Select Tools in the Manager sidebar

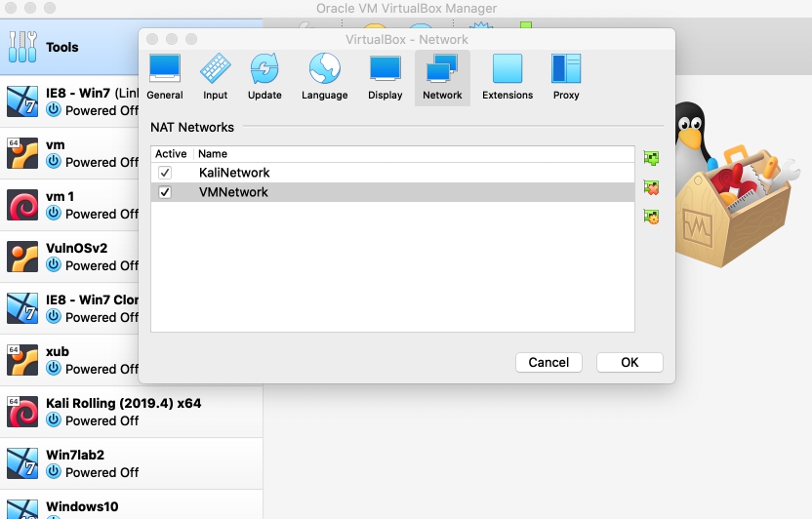pyautogui.click(x=69, y=47)
